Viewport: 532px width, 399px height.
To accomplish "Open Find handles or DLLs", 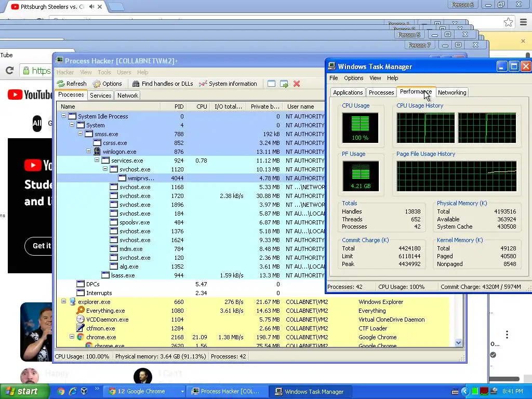I will 163,84.
